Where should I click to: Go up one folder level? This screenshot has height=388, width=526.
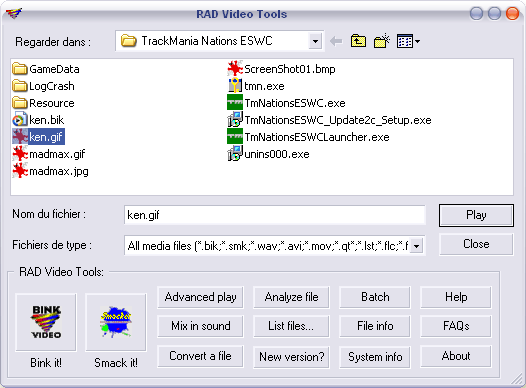click(358, 41)
